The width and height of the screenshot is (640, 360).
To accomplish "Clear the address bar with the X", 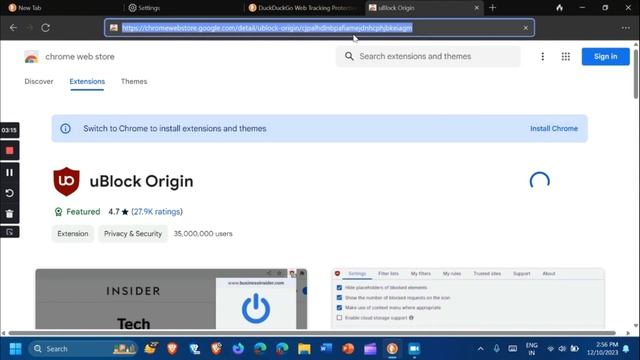I will click(x=525, y=28).
